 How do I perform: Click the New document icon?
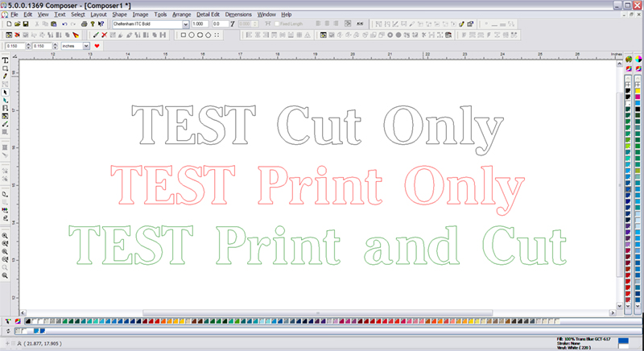[9, 24]
